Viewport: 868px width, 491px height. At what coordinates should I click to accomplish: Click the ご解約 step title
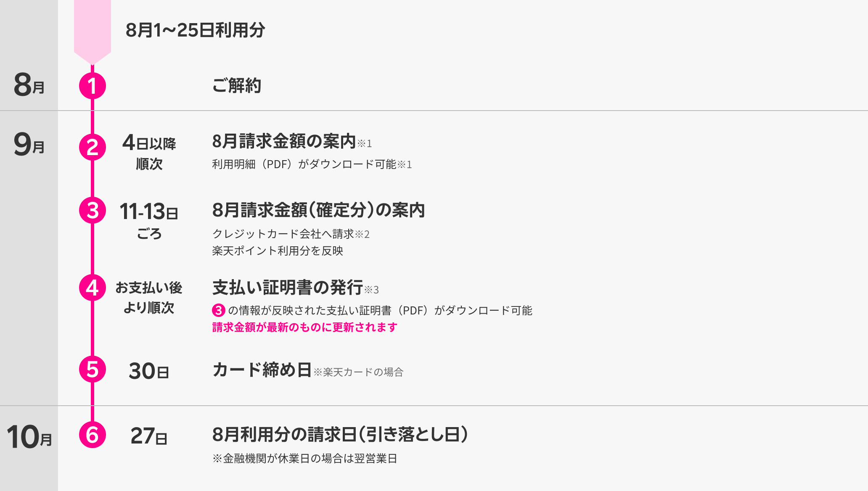(236, 86)
